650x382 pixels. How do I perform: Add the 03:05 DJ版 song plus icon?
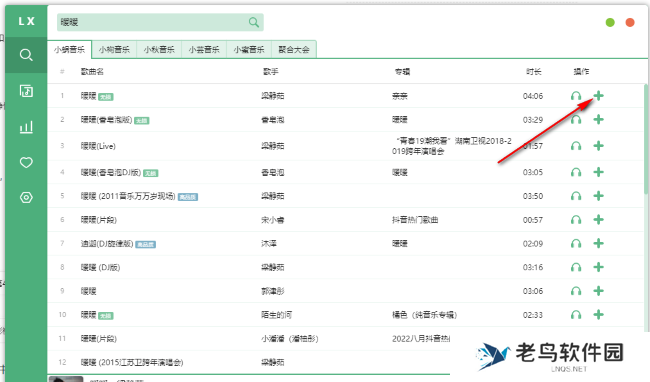click(x=598, y=172)
